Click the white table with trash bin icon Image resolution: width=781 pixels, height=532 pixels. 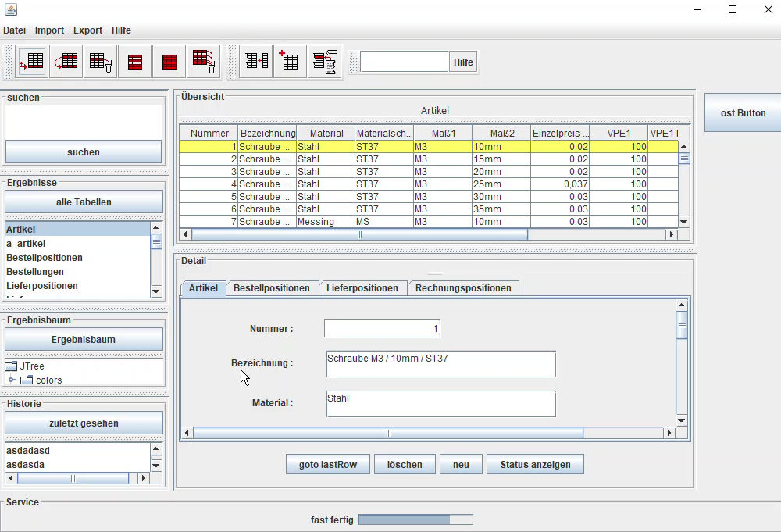[101, 62]
